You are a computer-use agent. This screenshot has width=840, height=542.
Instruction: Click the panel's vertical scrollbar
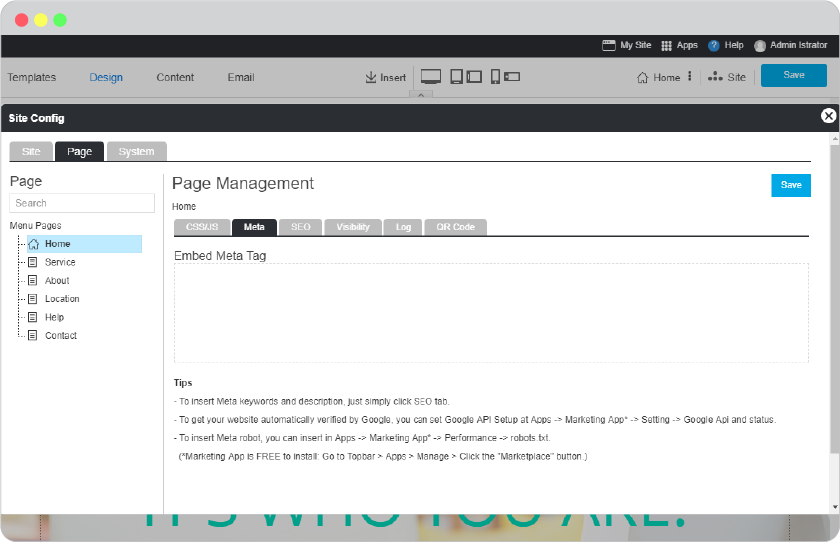835,300
